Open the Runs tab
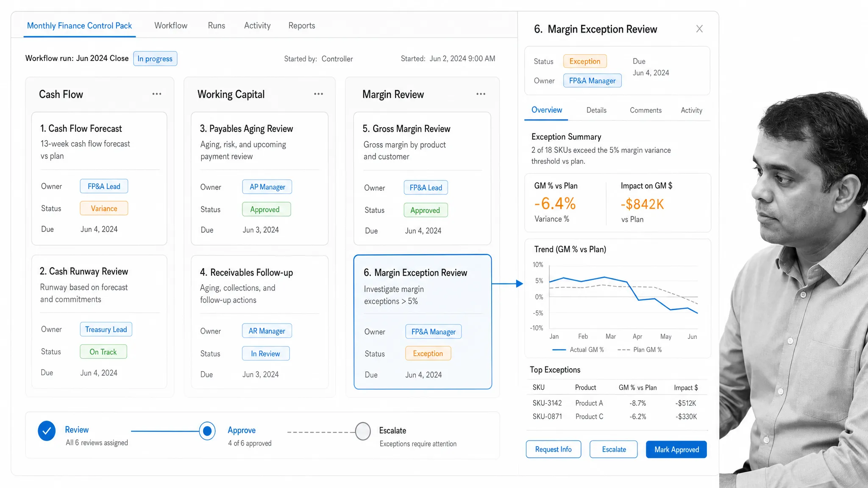The width and height of the screenshot is (868, 488). pyautogui.click(x=217, y=25)
